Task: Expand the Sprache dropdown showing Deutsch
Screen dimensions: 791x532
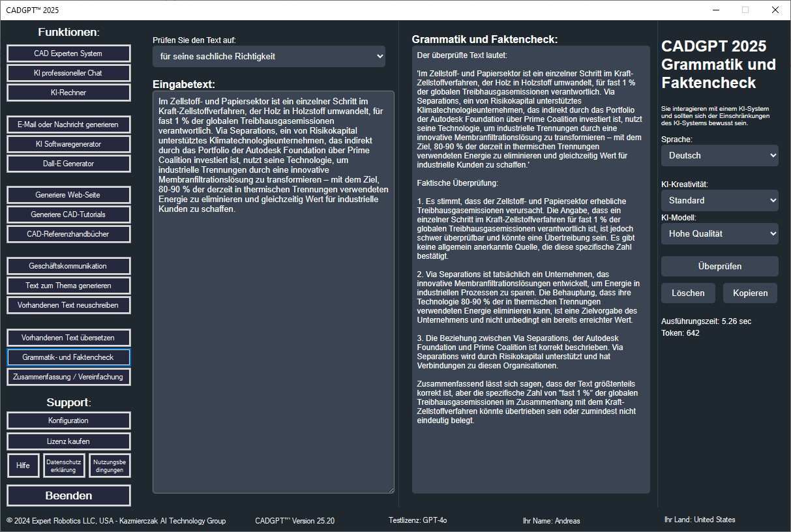Action: click(719, 155)
